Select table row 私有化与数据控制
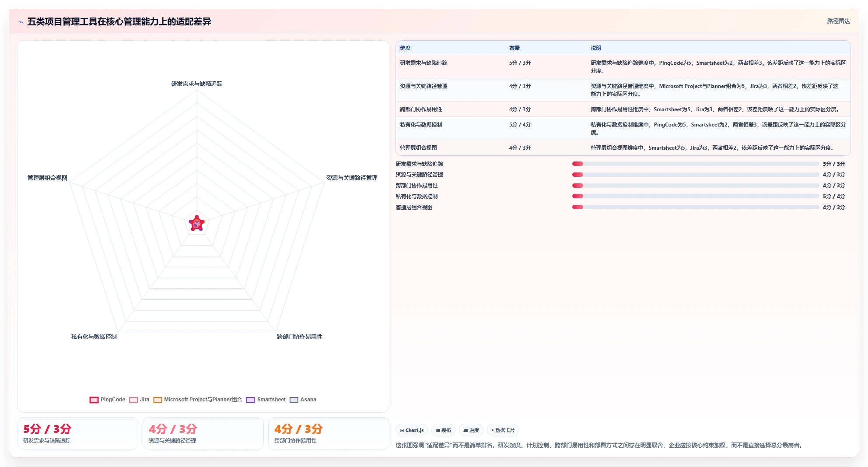Image resolution: width=868 pixels, height=467 pixels. (623, 128)
